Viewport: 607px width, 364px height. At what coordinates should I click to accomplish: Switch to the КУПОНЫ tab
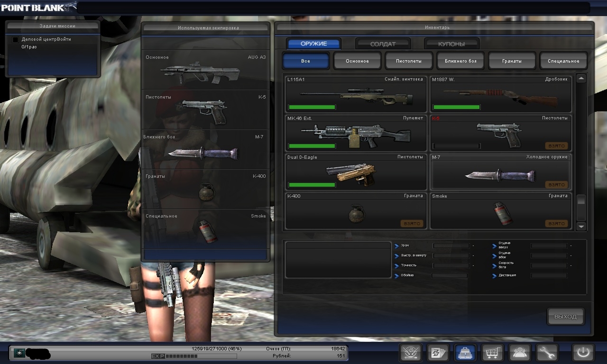click(451, 44)
